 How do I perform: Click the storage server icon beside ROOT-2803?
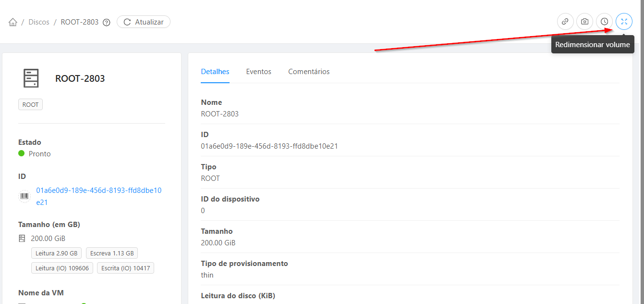click(31, 78)
